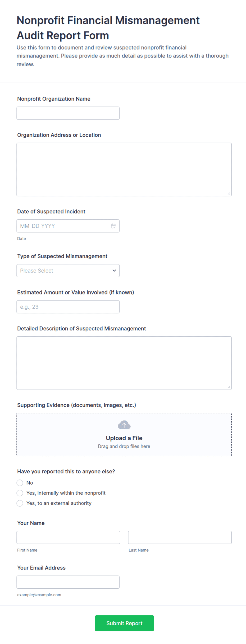
Task: Submit the report with green button
Action: tap(124, 623)
